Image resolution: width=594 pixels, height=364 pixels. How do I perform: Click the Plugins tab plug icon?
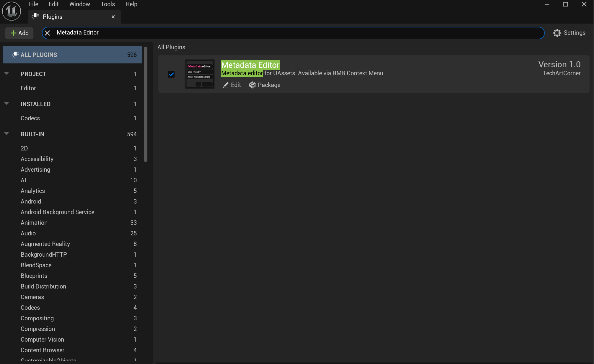35,17
